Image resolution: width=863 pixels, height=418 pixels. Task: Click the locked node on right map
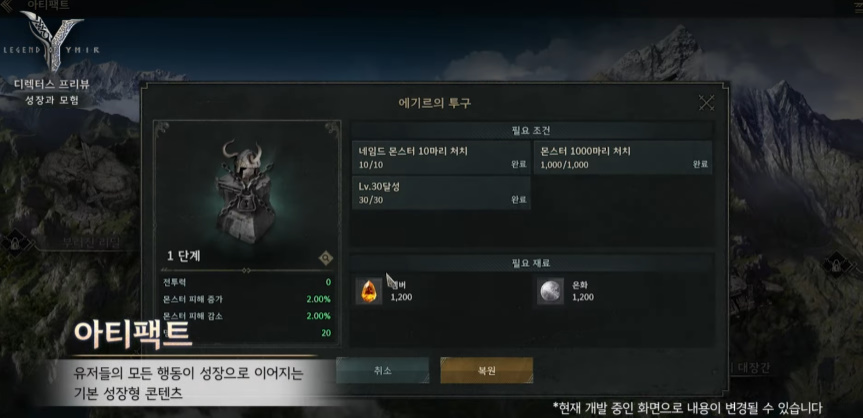click(x=837, y=264)
